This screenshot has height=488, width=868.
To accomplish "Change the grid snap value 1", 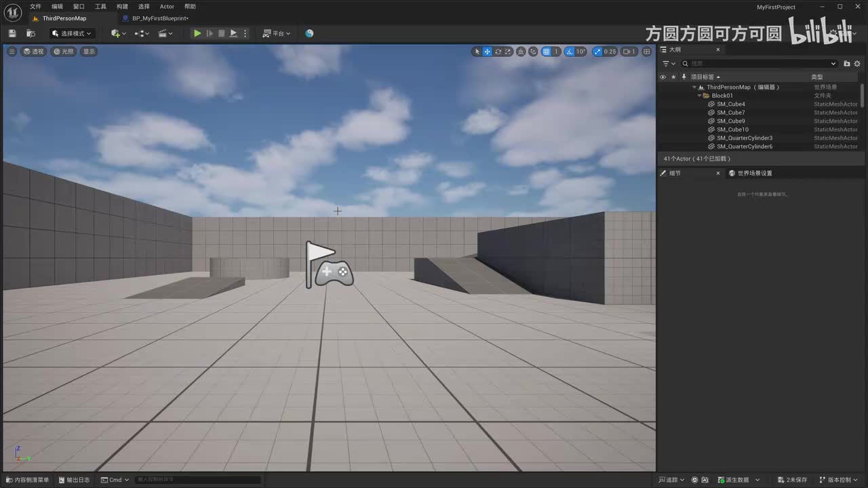I will [556, 52].
